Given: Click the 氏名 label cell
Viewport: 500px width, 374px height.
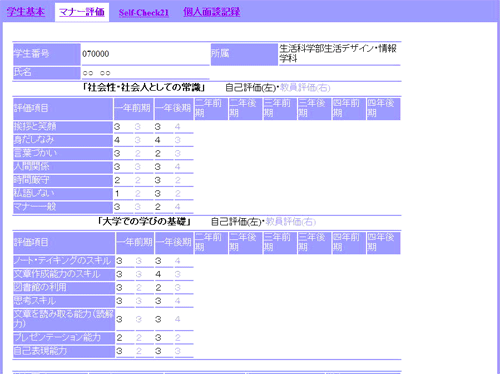Looking at the screenshot, I should pos(47,72).
